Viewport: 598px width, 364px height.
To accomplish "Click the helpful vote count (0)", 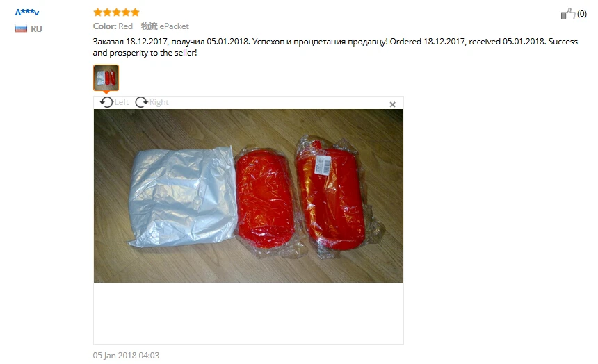I will [x=581, y=14].
